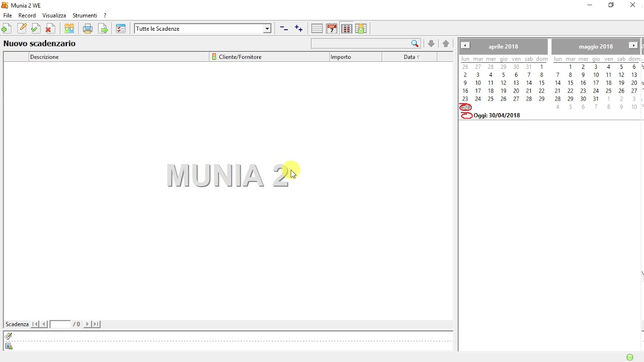Click the new record icon with the green plus
This screenshot has height=362, width=644.
7,29
